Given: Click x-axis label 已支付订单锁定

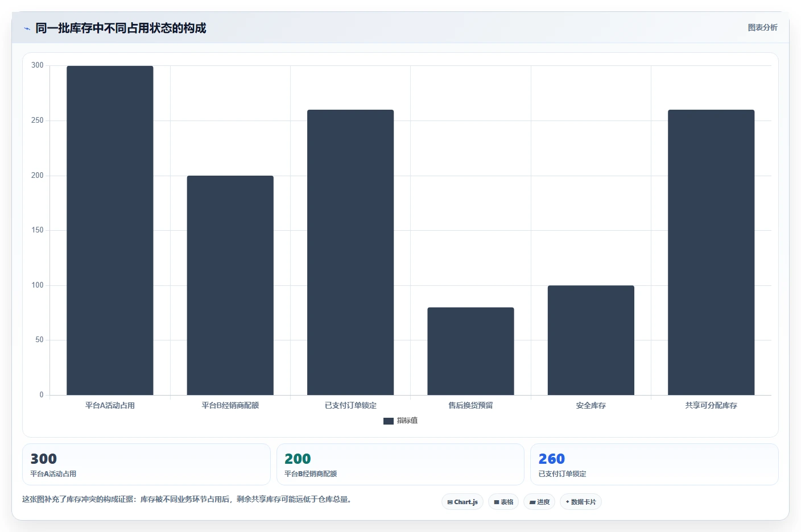Looking at the screenshot, I should point(350,405).
